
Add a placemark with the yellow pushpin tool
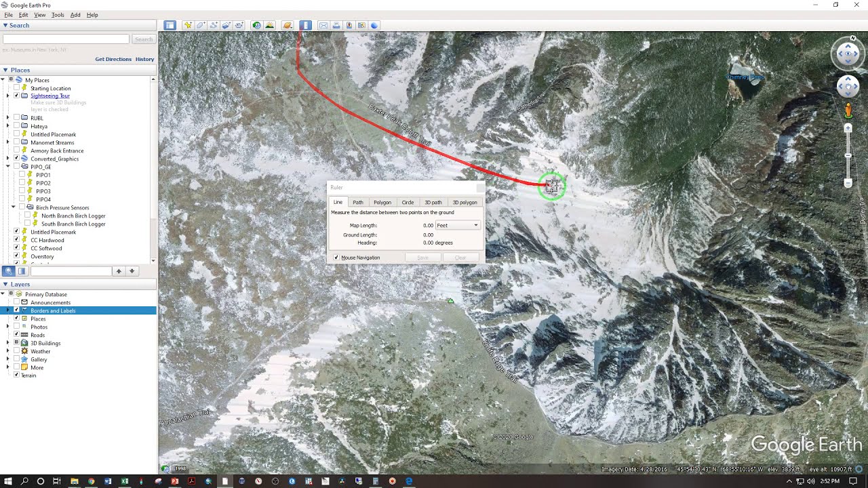click(188, 25)
